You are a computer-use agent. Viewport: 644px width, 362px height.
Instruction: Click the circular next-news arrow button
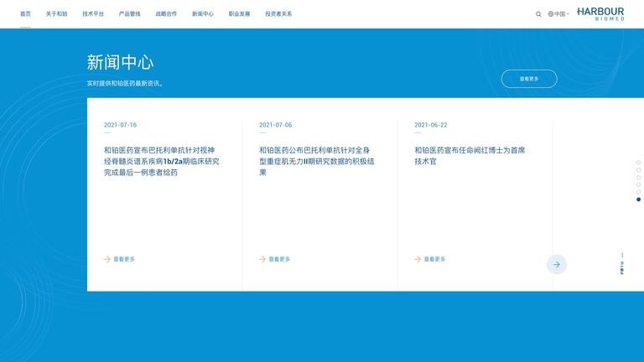(x=557, y=264)
